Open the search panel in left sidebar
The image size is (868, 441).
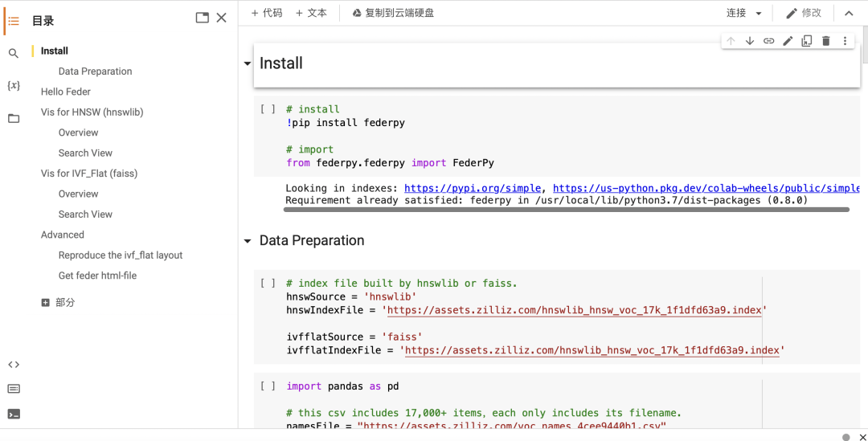14,53
